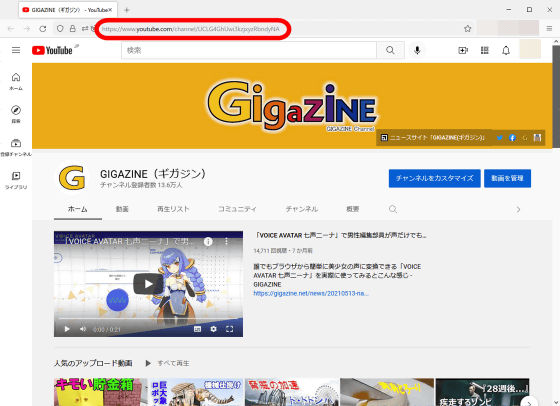
Task: Click the small play button in player
Action: 67,329
